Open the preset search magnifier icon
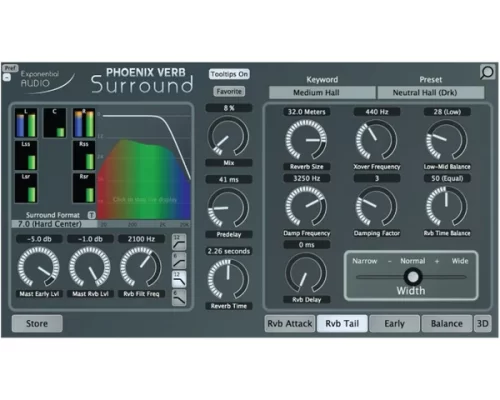Viewport: 500px width, 400px height. (x=487, y=72)
